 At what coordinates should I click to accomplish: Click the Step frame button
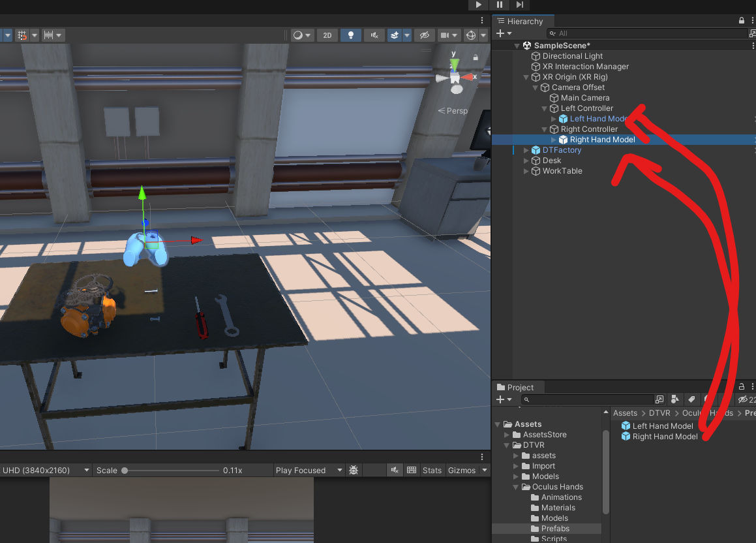tap(520, 5)
